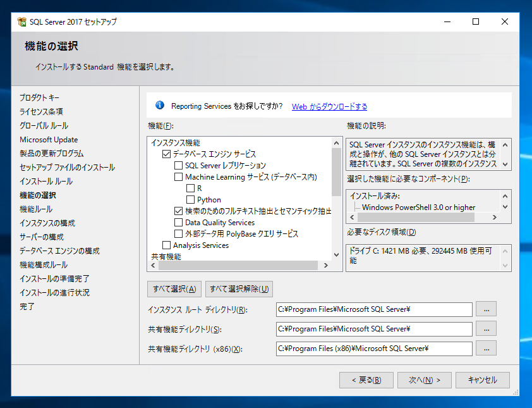Click the feature list horizontal scrollbar thumb

(238, 265)
